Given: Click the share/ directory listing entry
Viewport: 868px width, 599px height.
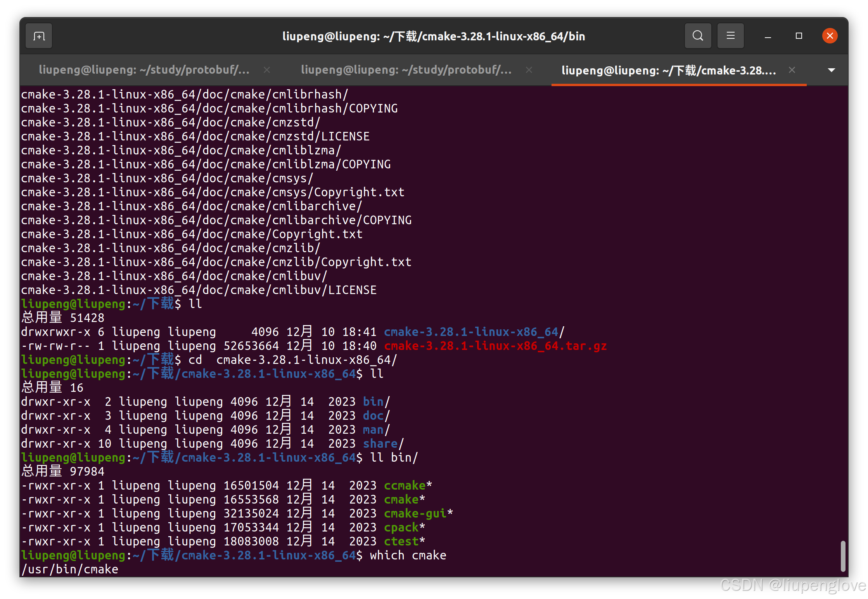Looking at the screenshot, I should [x=383, y=443].
